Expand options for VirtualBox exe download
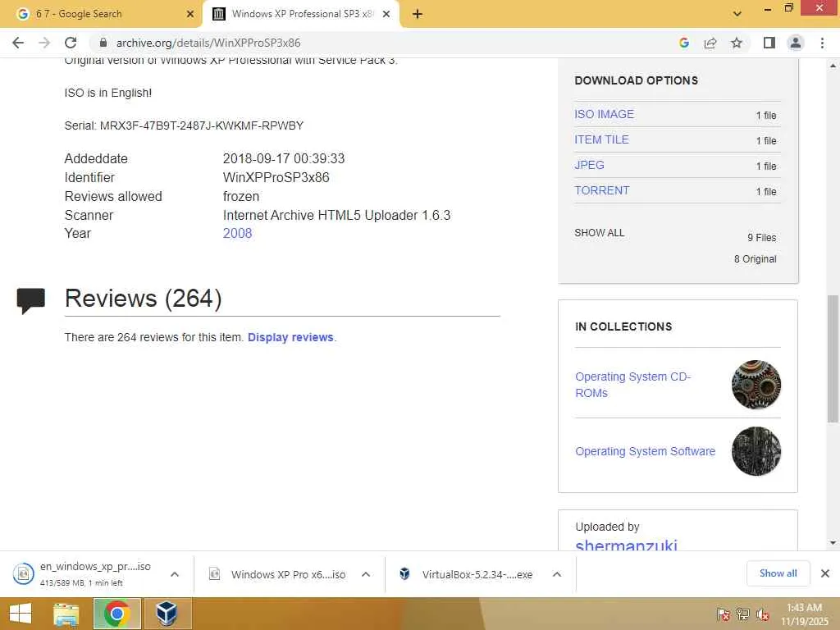This screenshot has width=840, height=630. pos(557,574)
